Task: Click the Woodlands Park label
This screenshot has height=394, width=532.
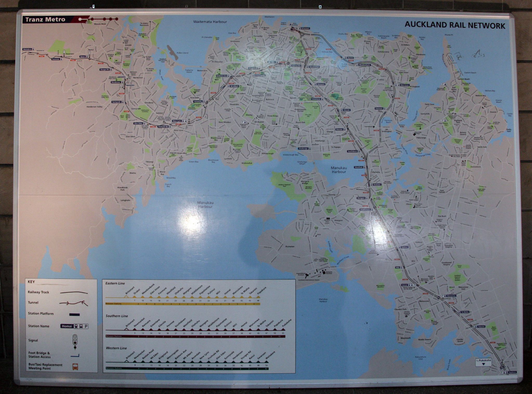Action: click(x=122, y=189)
